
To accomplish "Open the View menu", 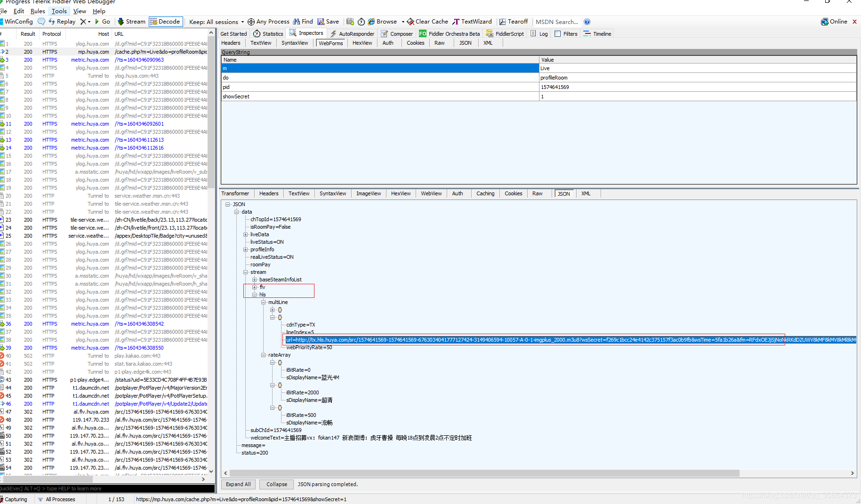I will point(80,11).
